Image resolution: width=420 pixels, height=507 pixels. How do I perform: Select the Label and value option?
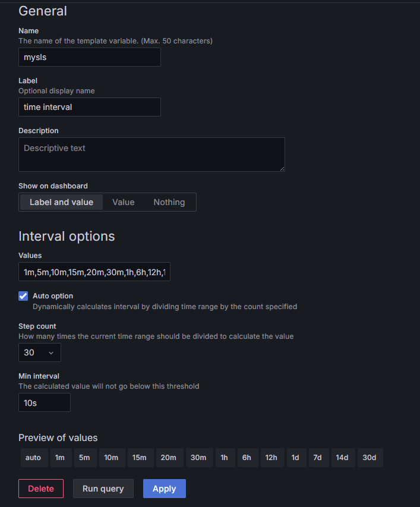(61, 202)
